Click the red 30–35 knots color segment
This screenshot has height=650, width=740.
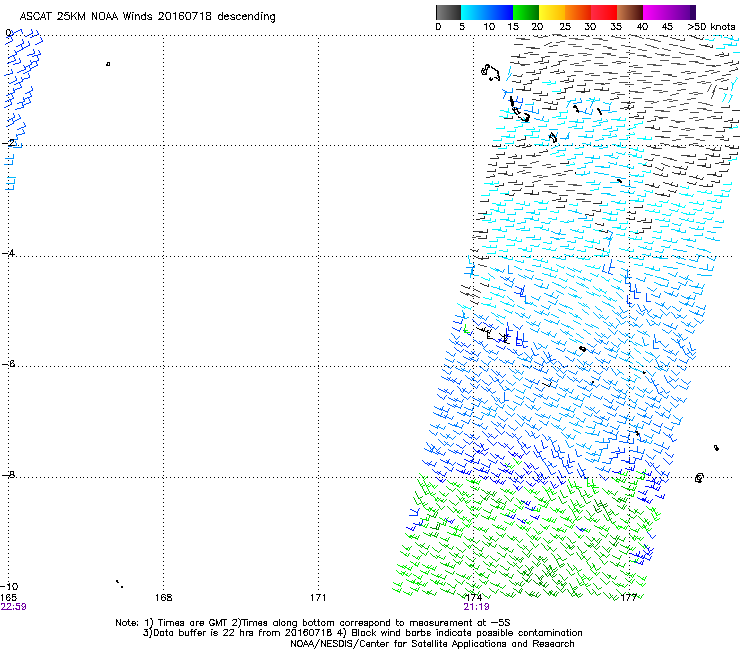(604, 12)
